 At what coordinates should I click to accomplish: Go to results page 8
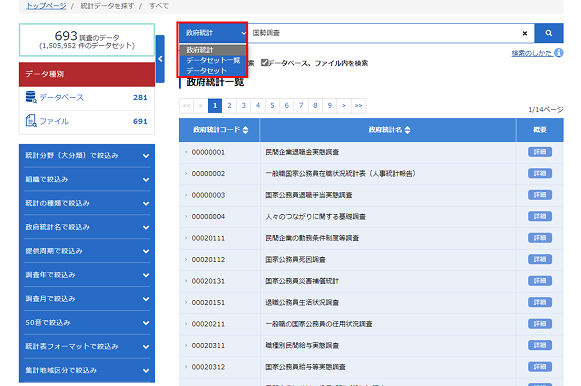pyautogui.click(x=315, y=106)
